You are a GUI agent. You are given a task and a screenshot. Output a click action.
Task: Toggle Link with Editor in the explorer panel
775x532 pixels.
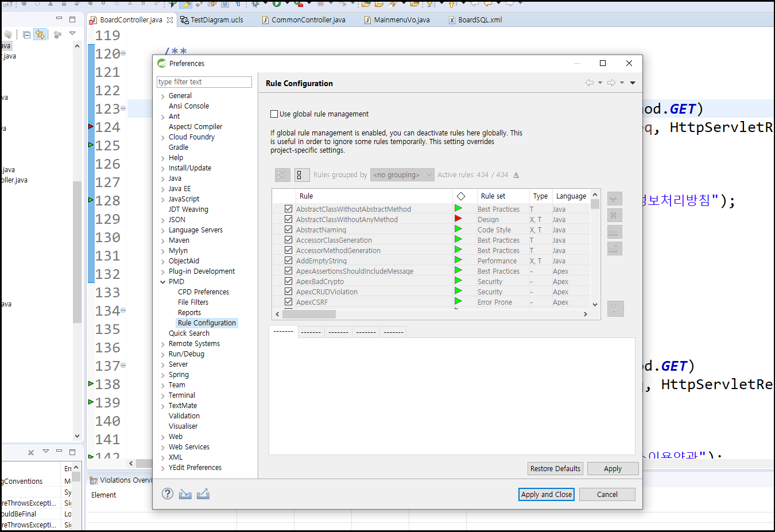(40, 34)
